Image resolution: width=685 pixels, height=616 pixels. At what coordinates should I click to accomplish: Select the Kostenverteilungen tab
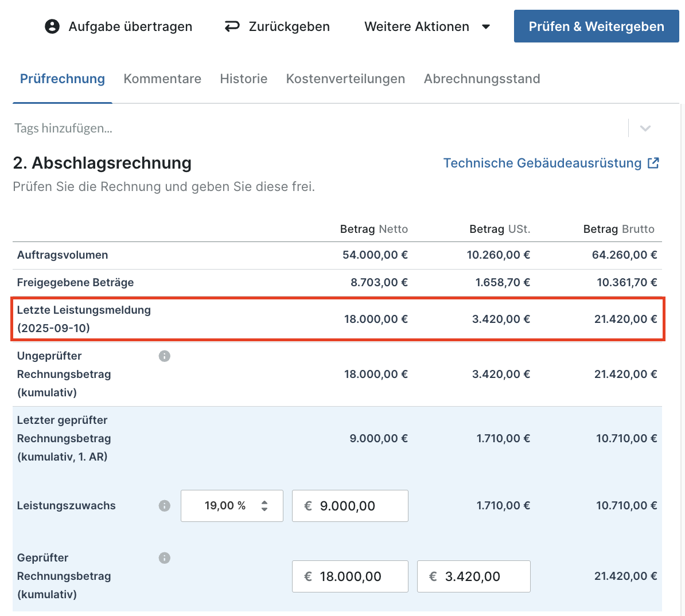click(345, 79)
